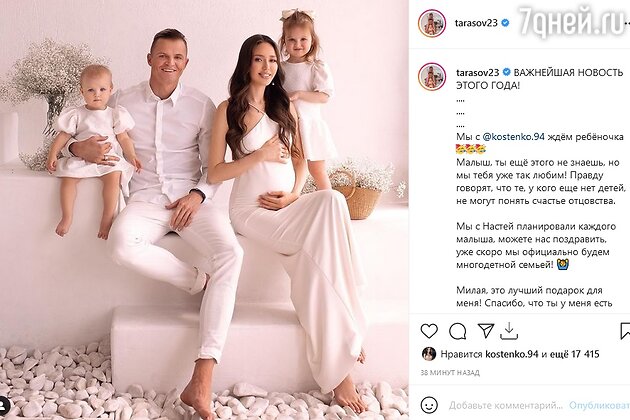
Task: Click the tarasov23 username in caption
Action: (x=478, y=72)
